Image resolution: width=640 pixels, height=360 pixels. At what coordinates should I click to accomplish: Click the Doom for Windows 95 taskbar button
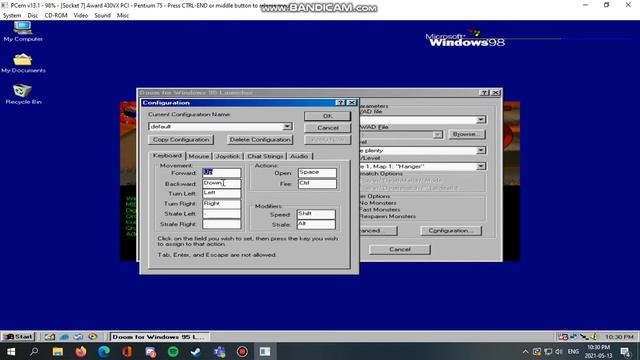coord(159,337)
